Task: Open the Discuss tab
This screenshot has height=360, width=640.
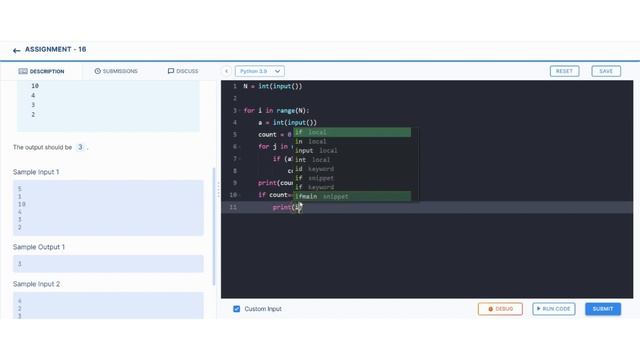Action: coord(183,71)
